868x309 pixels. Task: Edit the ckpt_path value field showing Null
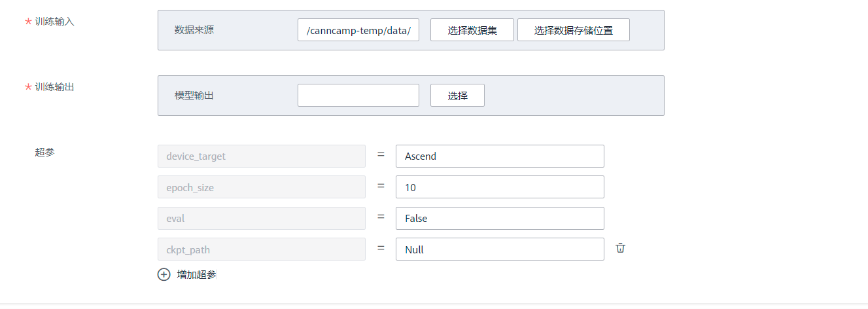click(x=499, y=249)
